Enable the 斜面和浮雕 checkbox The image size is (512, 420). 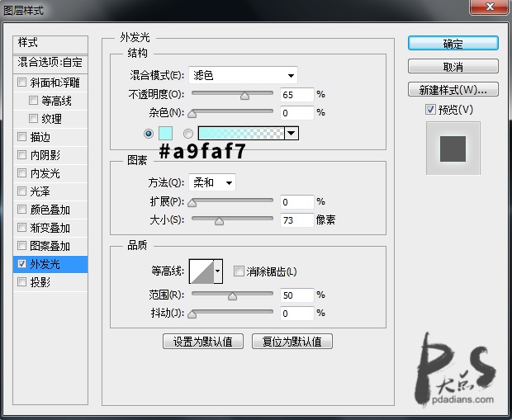click(x=21, y=82)
